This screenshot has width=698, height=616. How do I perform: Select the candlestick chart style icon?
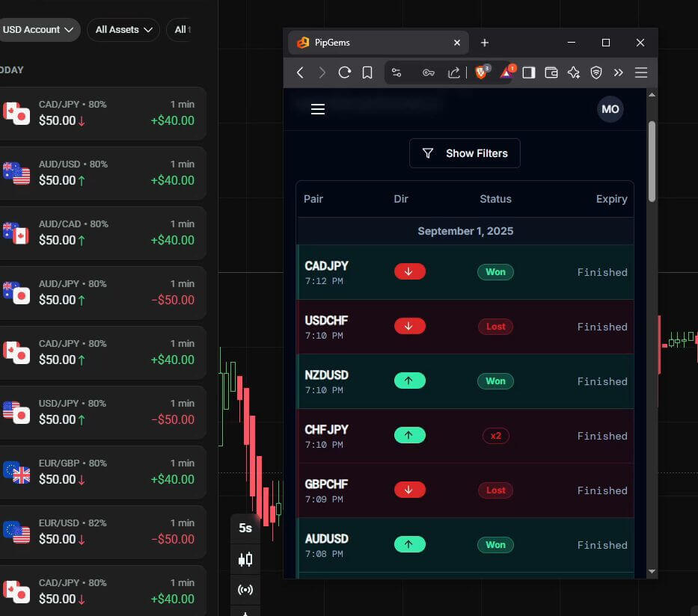point(245,558)
